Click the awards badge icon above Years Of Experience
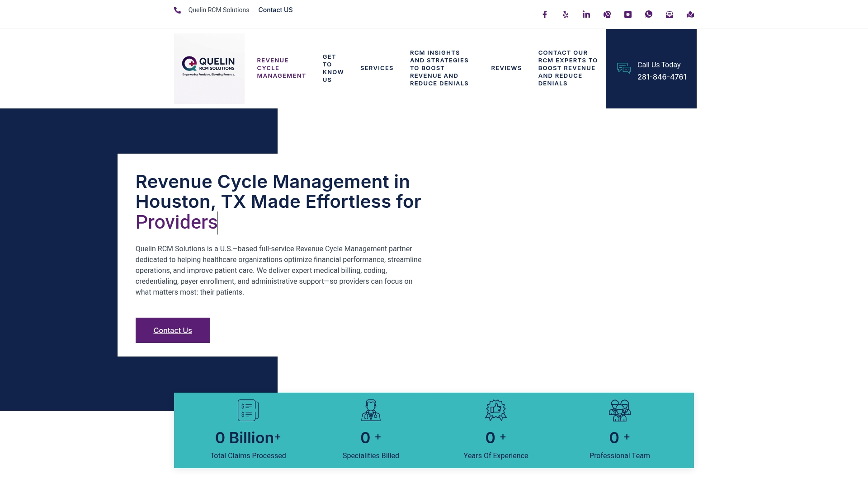This screenshot has height=488, width=868. 496,410
